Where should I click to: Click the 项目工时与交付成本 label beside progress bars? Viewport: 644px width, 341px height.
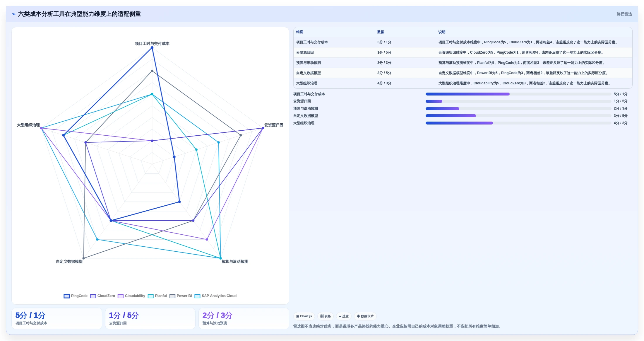coord(309,94)
